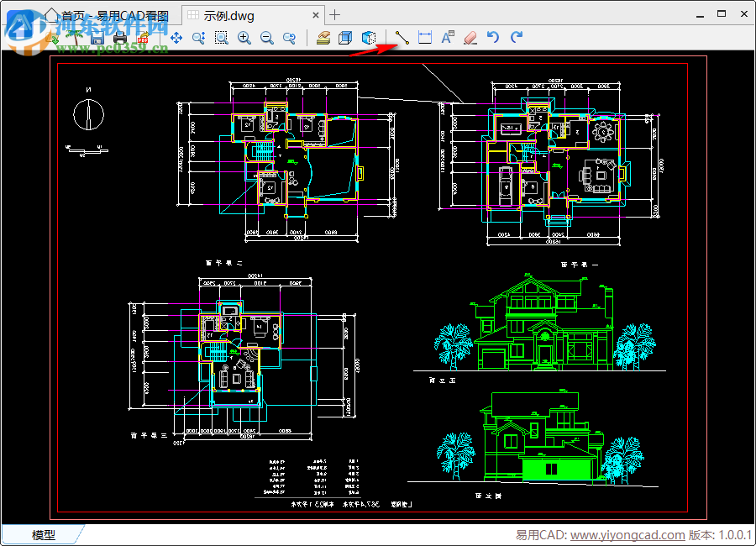Screen dimensions: 756x546
Task: Activate the zoom window selection tool
Action: coord(221,38)
